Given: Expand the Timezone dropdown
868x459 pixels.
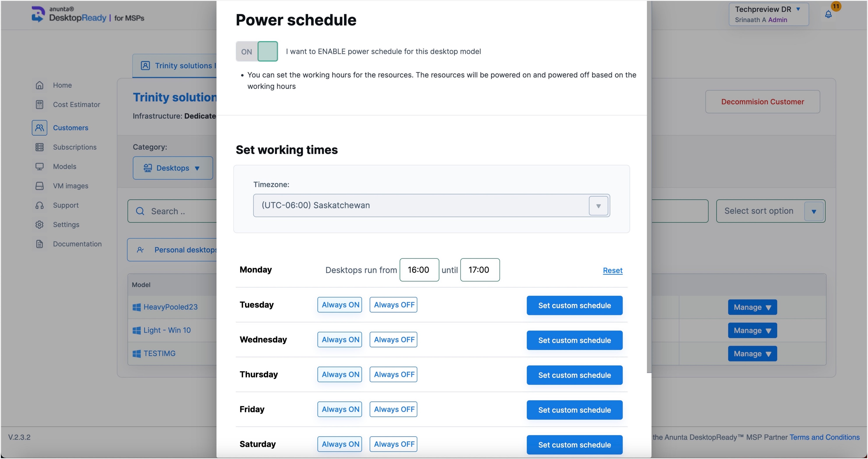Looking at the screenshot, I should [x=598, y=206].
